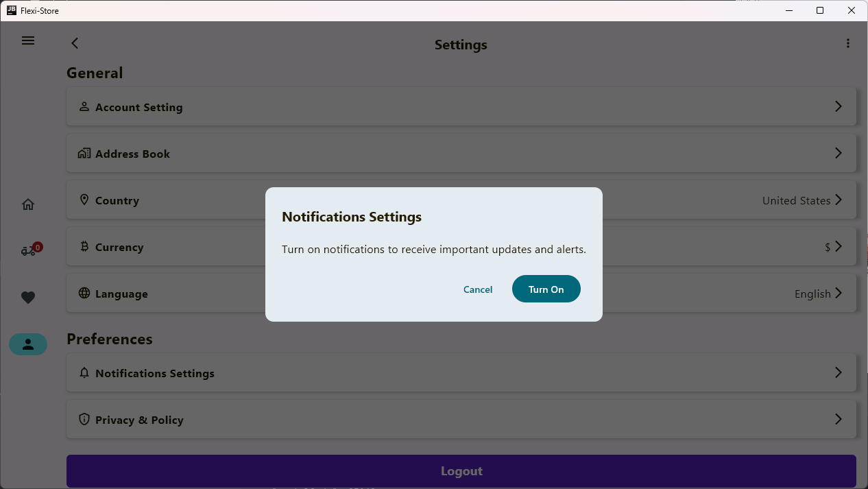Click the shield icon beside Privacy & Policy
Viewport: 868px width, 489px height.
[x=84, y=419]
